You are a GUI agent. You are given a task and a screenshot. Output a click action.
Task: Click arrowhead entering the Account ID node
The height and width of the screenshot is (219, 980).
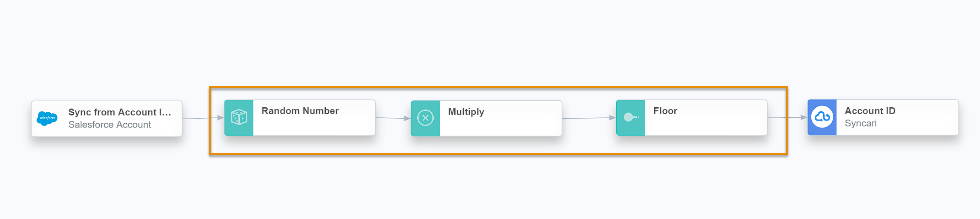[x=804, y=117]
